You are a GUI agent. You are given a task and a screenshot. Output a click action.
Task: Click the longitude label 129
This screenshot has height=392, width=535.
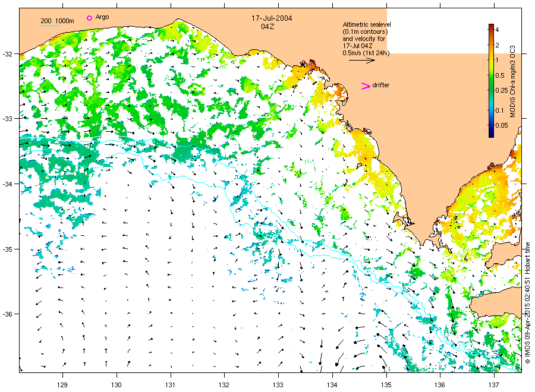[63, 385]
